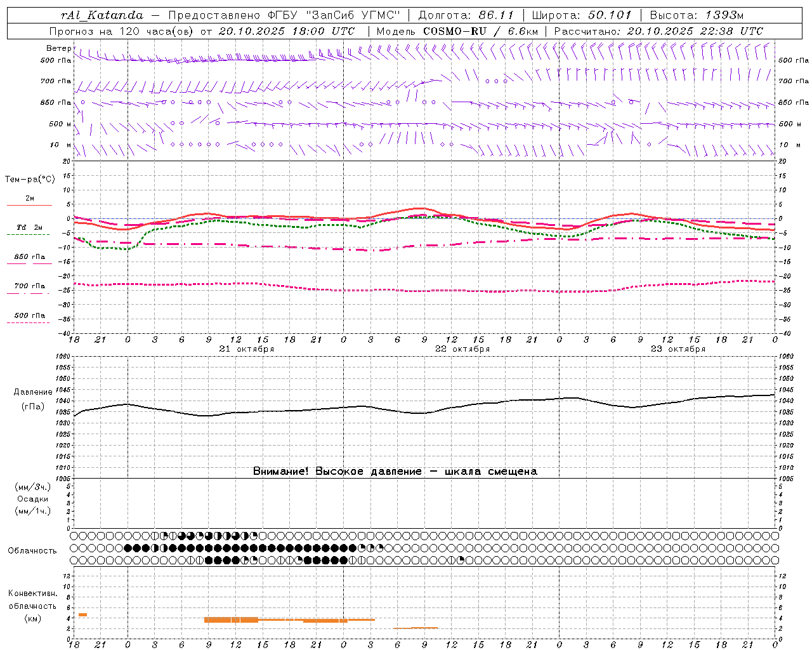Click the 23 октября date marker
The height and width of the screenshot is (650, 812).
click(x=678, y=349)
